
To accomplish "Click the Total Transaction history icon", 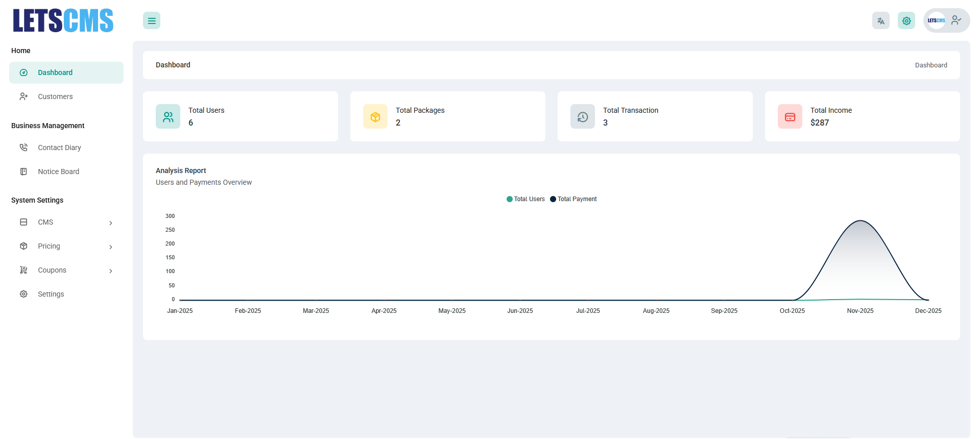I will pos(583,117).
